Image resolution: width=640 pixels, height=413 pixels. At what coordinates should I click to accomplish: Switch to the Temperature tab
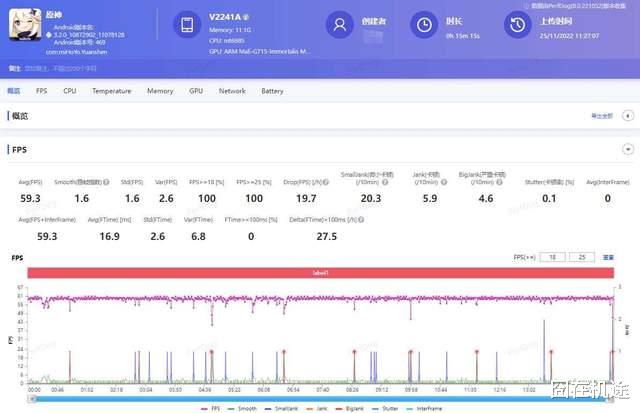(x=111, y=91)
